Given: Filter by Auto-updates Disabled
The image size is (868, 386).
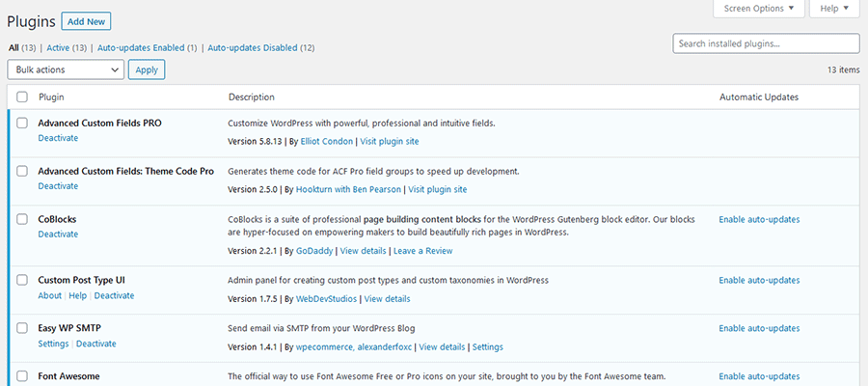Looking at the screenshot, I should pos(260,47).
